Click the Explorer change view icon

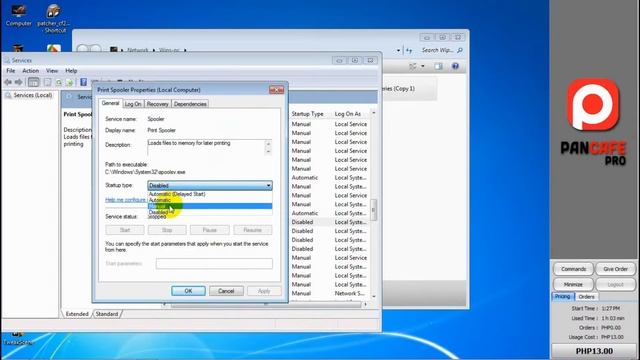(x=413, y=66)
